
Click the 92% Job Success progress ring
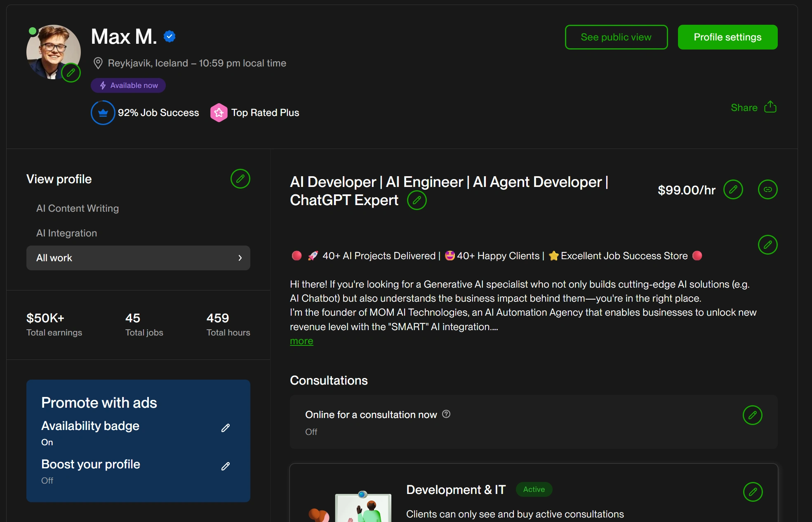point(103,113)
